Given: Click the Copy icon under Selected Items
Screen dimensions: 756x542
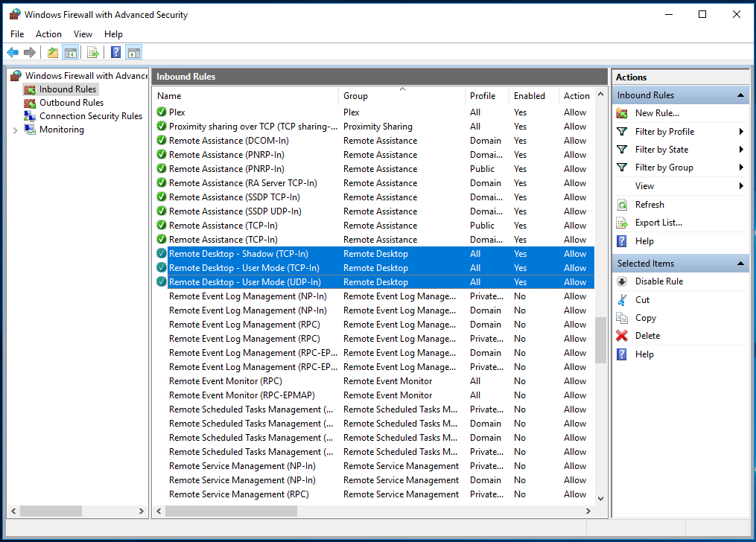Looking at the screenshot, I should point(622,318).
